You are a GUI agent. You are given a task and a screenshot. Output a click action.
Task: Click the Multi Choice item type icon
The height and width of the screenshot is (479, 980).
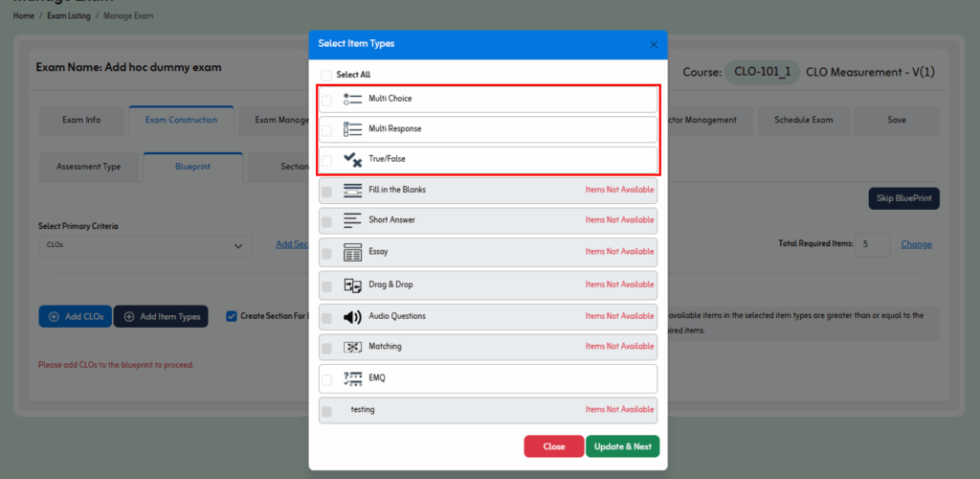pyautogui.click(x=352, y=99)
